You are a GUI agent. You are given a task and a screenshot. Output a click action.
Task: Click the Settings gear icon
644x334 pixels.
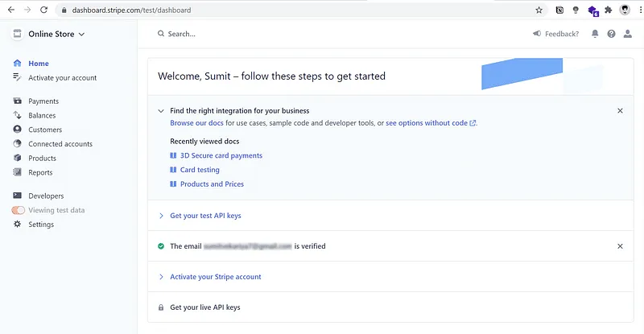coord(17,224)
